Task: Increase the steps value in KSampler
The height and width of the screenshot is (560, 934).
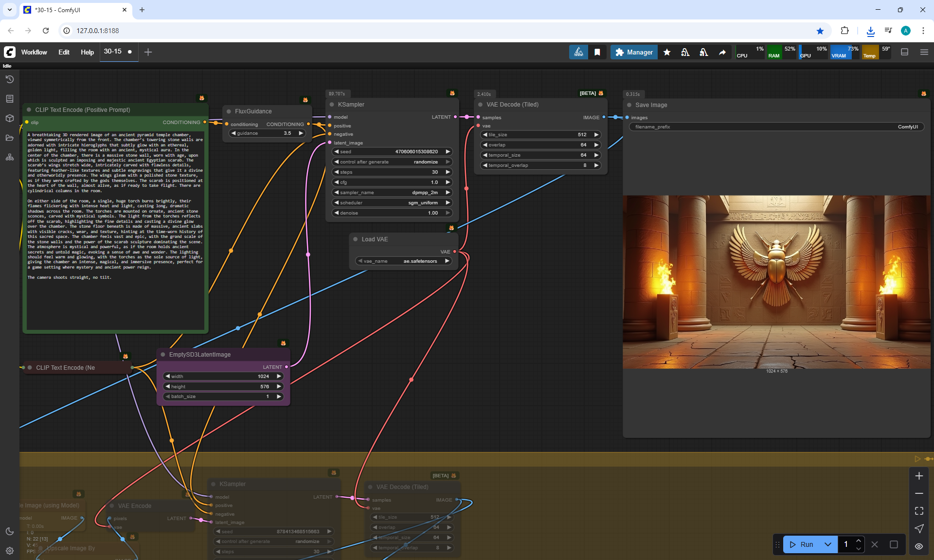Action: [448, 172]
